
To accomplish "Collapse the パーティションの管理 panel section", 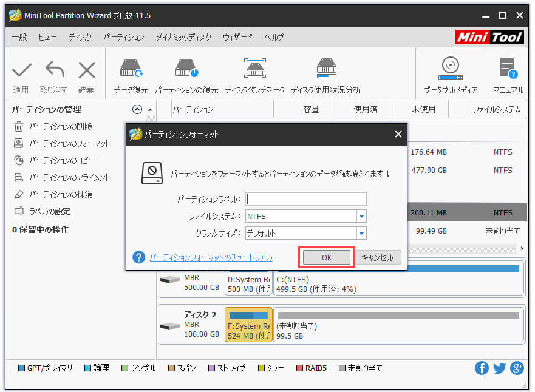I will [x=137, y=110].
